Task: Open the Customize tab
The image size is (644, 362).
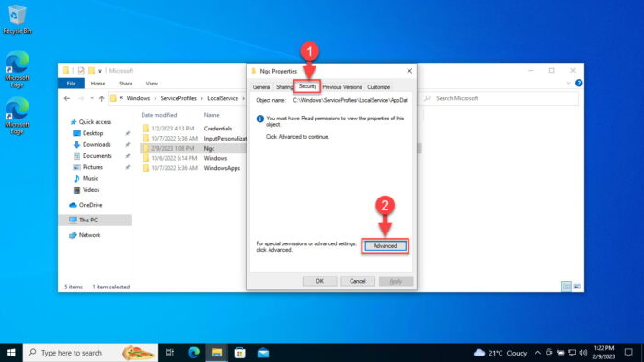Action: point(378,87)
